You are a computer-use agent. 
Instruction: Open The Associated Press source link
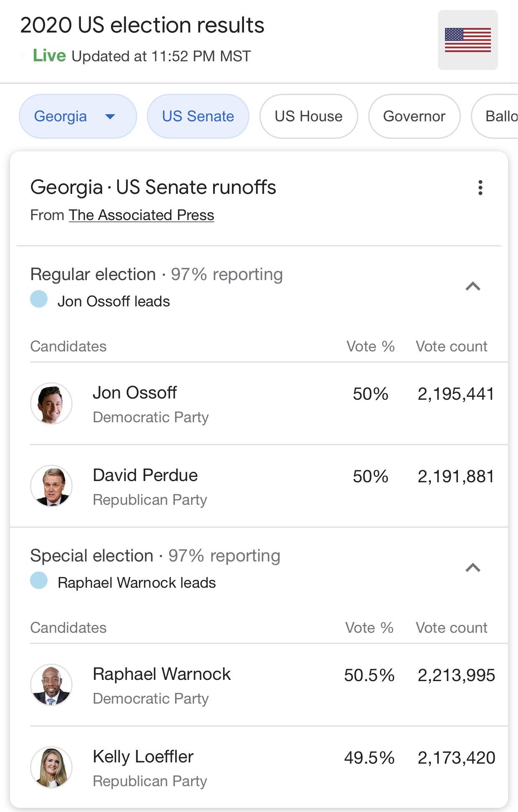tap(141, 215)
